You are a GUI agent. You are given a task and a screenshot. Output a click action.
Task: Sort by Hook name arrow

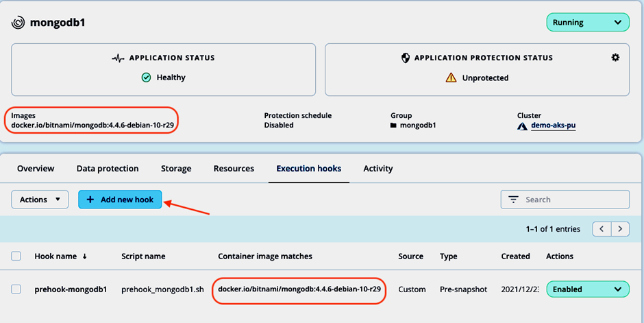coord(84,256)
